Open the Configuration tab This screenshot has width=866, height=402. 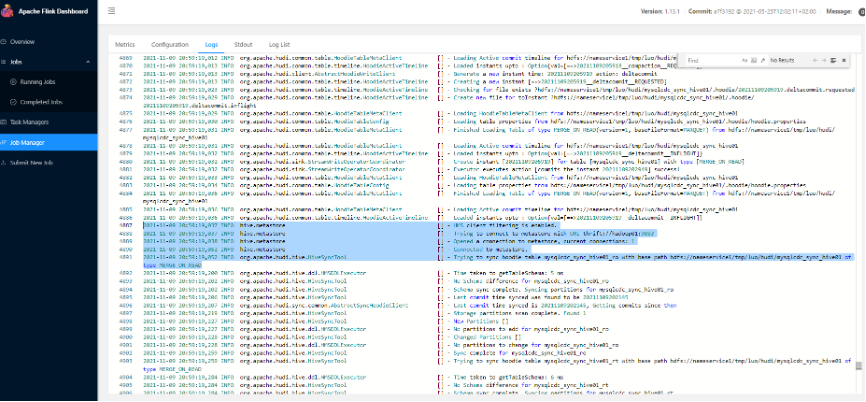170,45
